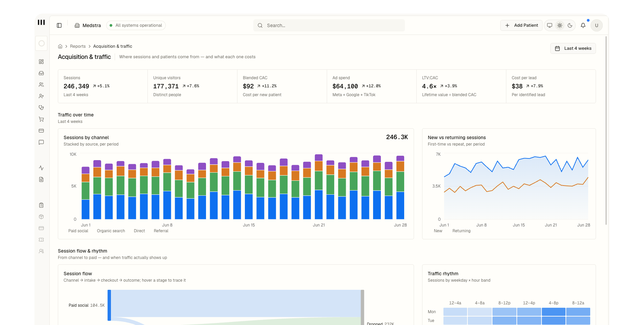Click the plus icon on Add Patient

point(507,25)
